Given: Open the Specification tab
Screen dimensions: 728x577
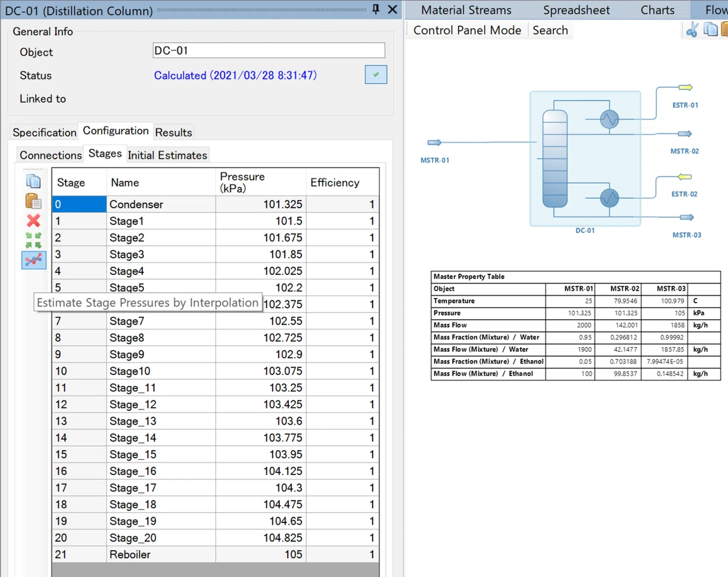Looking at the screenshot, I should tap(44, 132).
